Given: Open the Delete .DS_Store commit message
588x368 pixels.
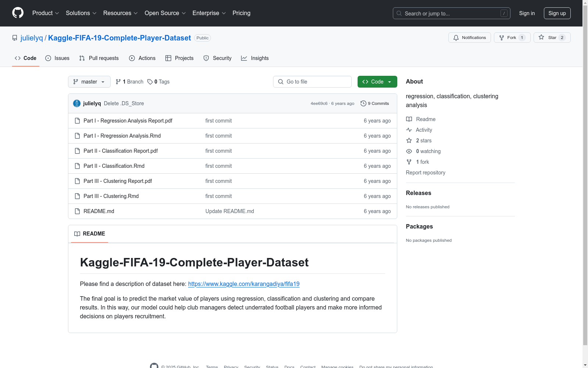Looking at the screenshot, I should click(x=124, y=103).
